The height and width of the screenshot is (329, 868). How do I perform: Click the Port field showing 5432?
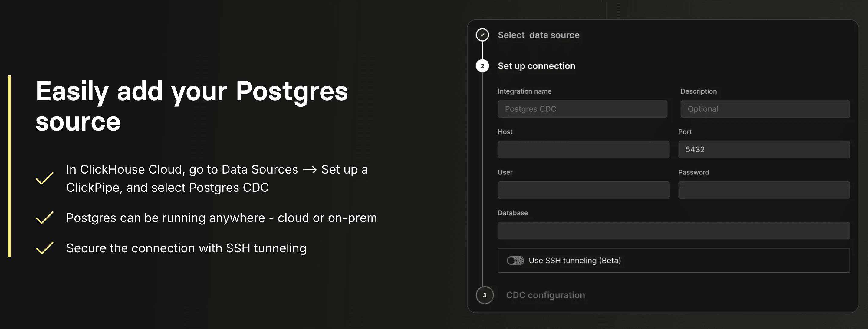(x=764, y=149)
